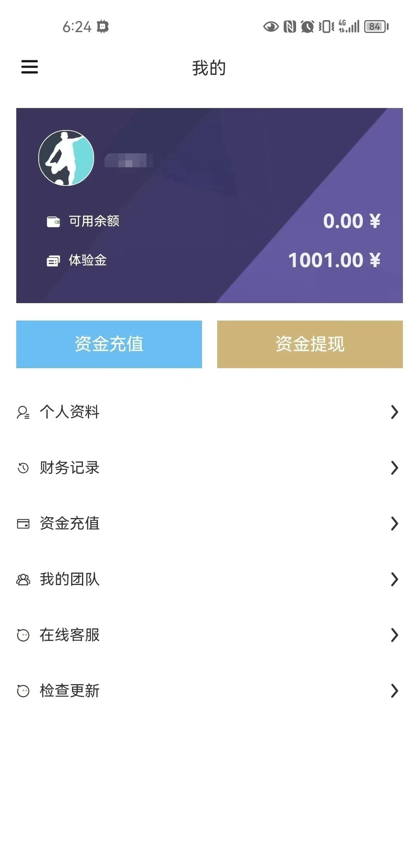Select the 检查更新 menu entry

coord(70,691)
